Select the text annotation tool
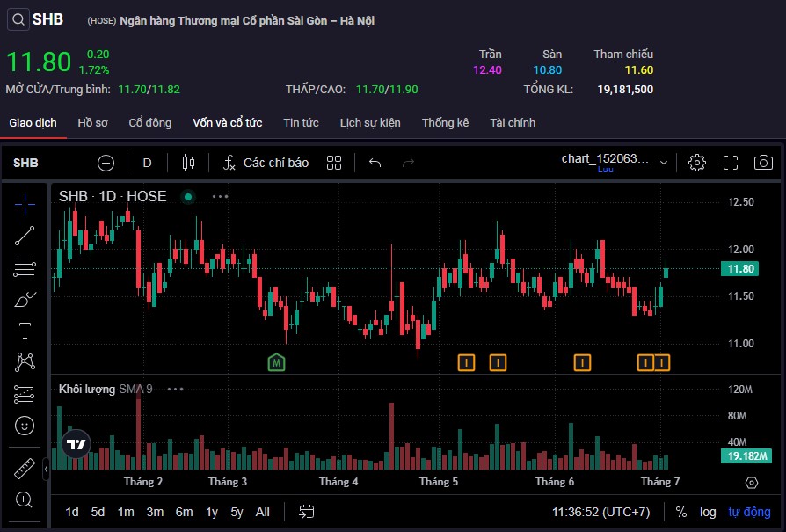Image resolution: width=786 pixels, height=532 pixels. pyautogui.click(x=25, y=331)
